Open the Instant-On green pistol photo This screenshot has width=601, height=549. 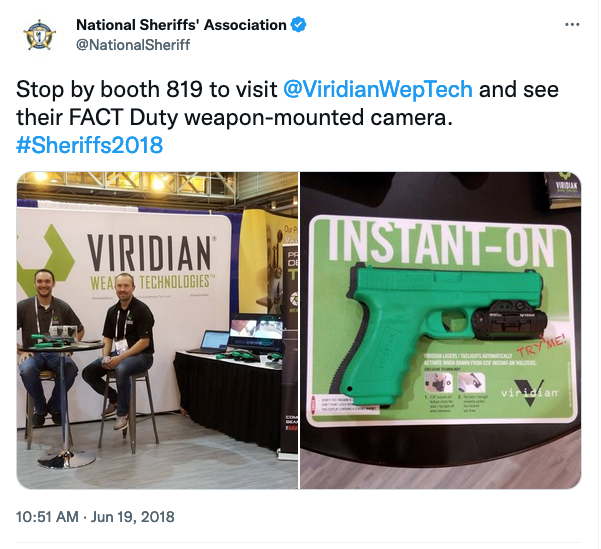441,330
